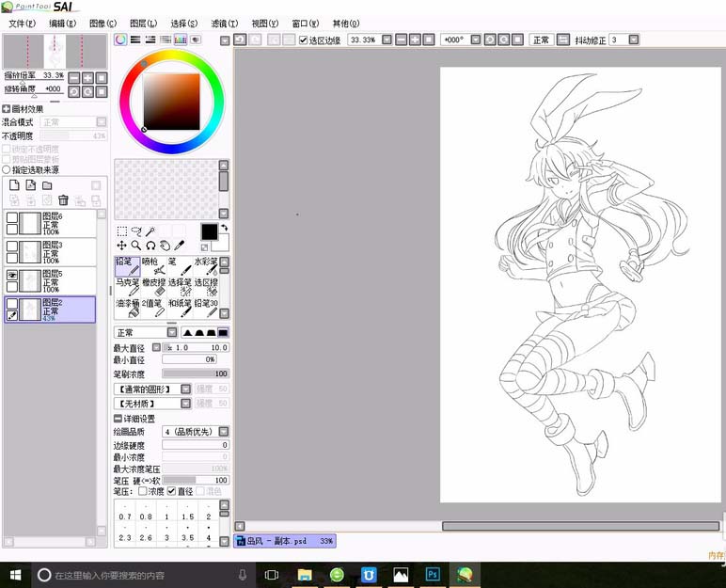
Task: Disable pressure 直径 checkbox
Action: [172, 491]
